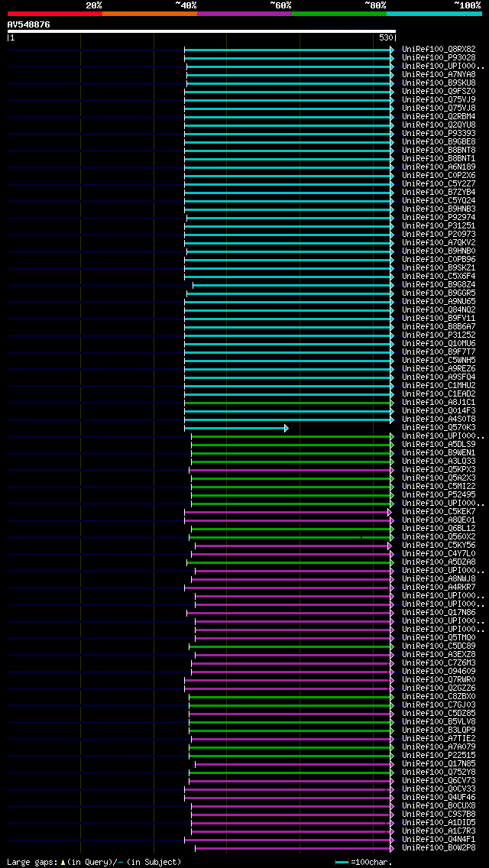Select the UniRef100_B9HNB0 label
Screen dimensions: 489x868
click(x=439, y=251)
